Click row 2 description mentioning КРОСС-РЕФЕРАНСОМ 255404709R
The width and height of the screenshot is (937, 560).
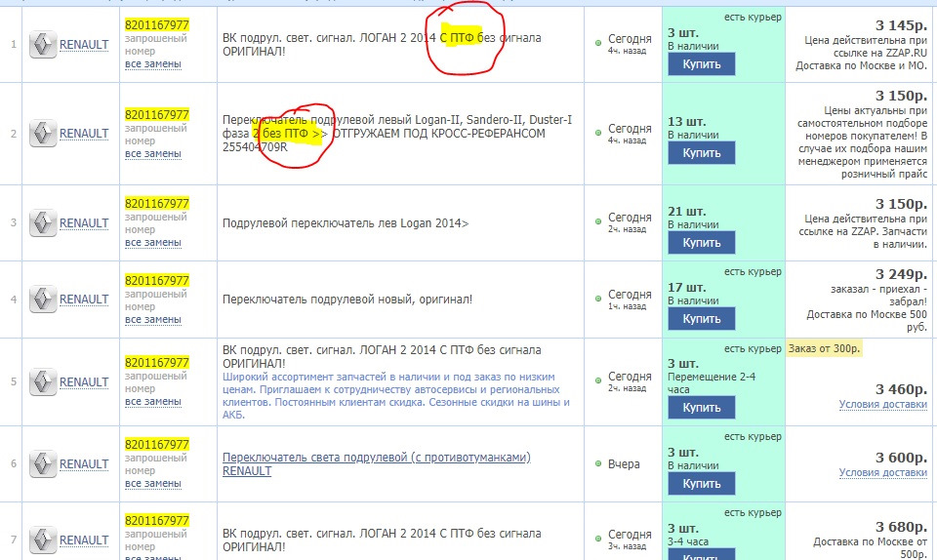[x=397, y=133]
